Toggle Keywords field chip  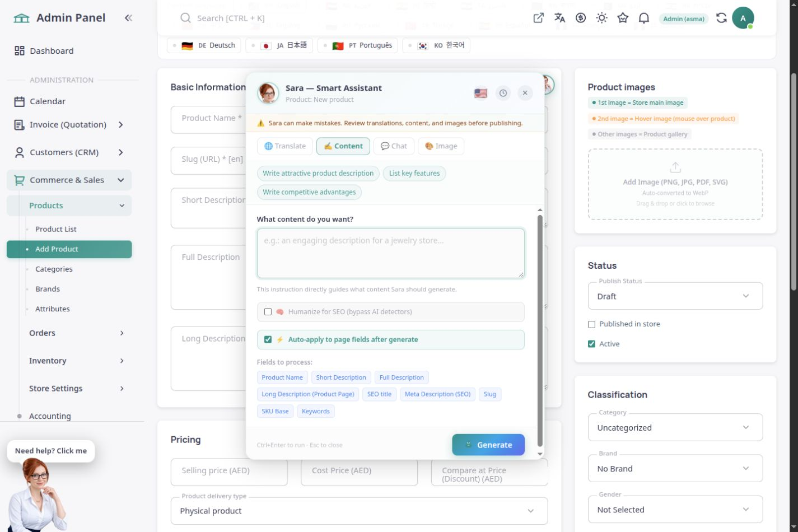(x=316, y=411)
